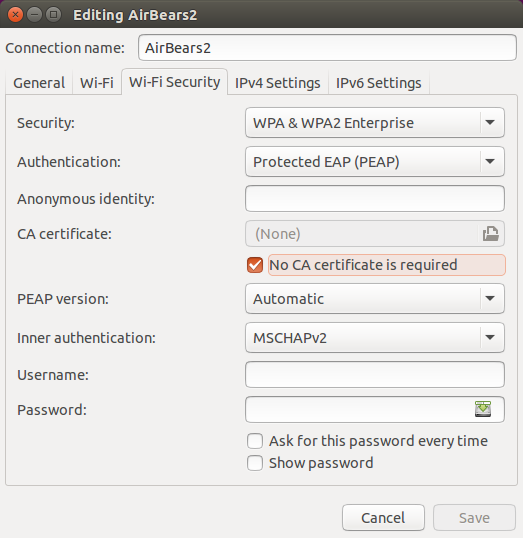Click the Save button

474,517
